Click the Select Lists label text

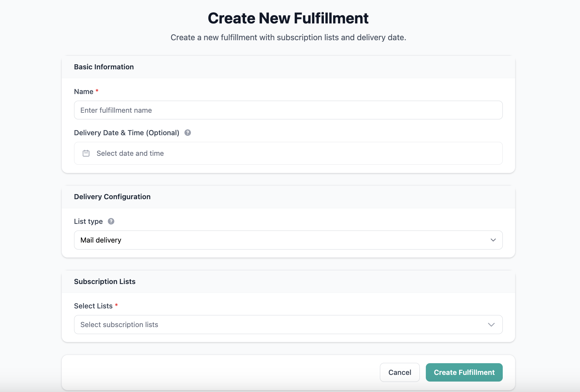click(x=93, y=306)
